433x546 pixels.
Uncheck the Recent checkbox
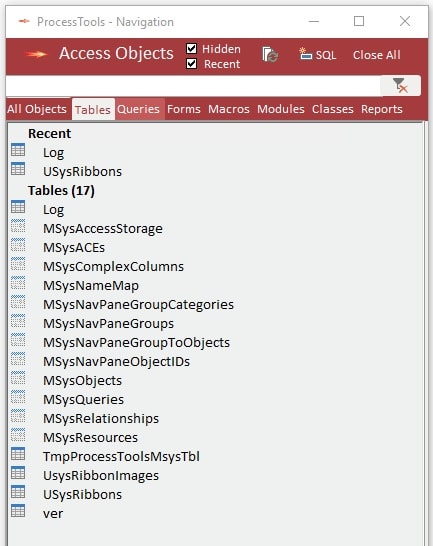191,64
